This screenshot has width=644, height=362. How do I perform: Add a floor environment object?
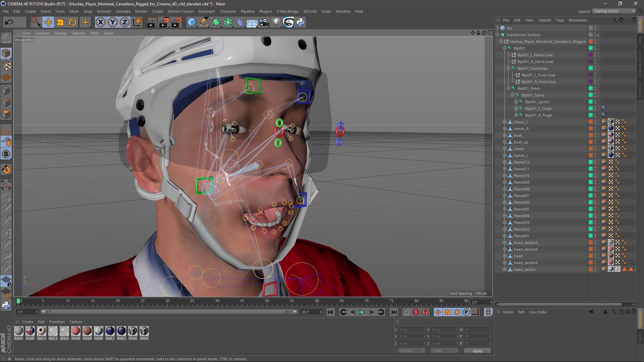(x=252, y=22)
